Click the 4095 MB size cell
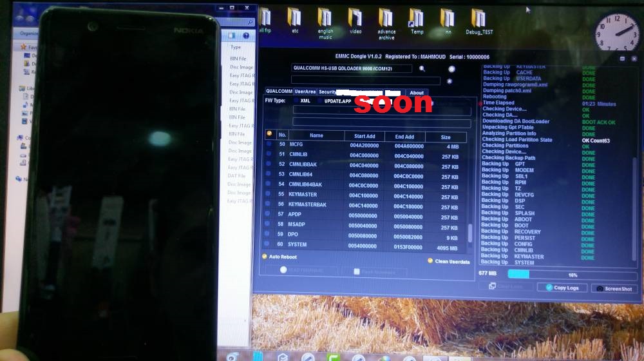 tap(447, 248)
